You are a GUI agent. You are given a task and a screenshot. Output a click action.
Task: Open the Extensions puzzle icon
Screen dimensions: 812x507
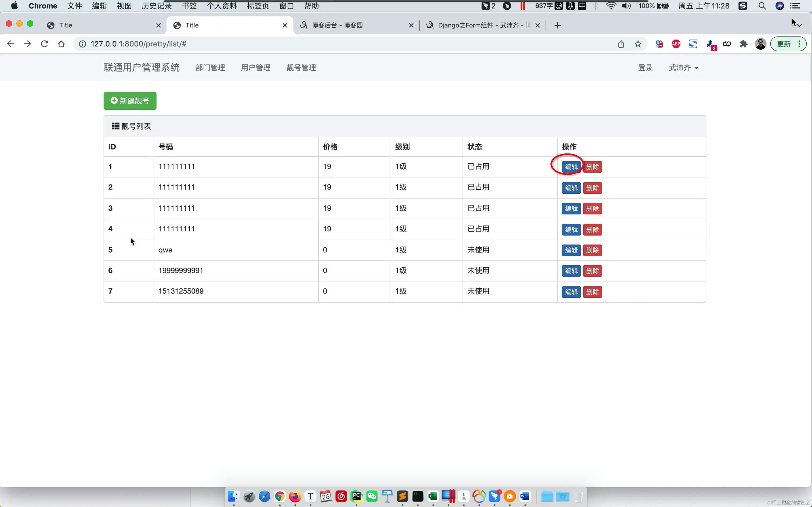pos(744,44)
